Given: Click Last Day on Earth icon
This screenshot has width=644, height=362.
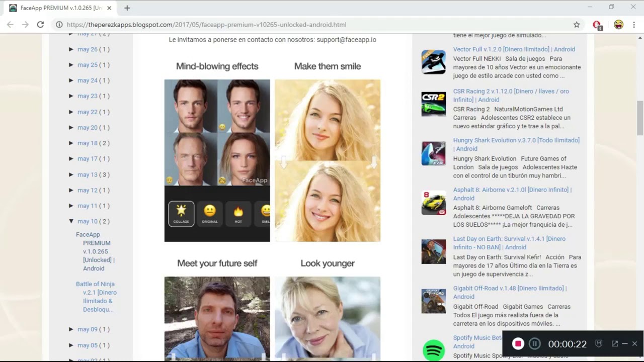Looking at the screenshot, I should tap(434, 251).
